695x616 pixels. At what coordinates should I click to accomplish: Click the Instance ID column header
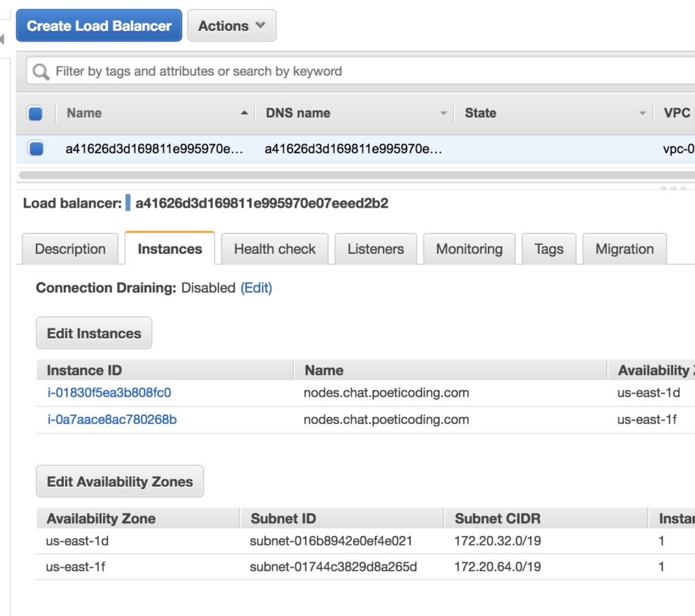click(x=84, y=370)
